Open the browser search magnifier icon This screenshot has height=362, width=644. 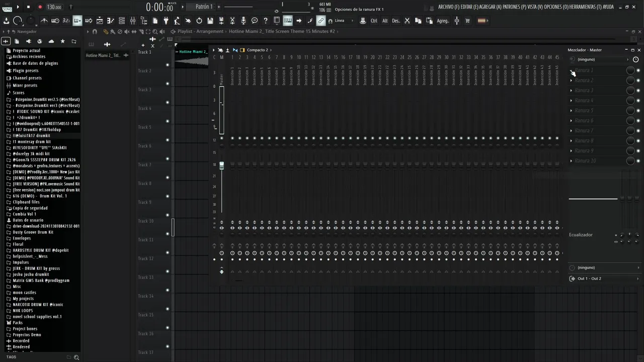pyautogui.click(x=76, y=357)
